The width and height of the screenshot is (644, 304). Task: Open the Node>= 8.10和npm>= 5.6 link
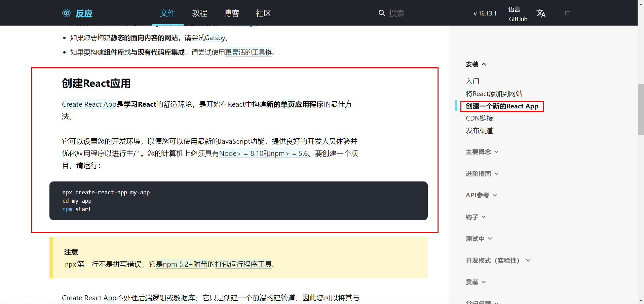pyautogui.click(x=264, y=154)
